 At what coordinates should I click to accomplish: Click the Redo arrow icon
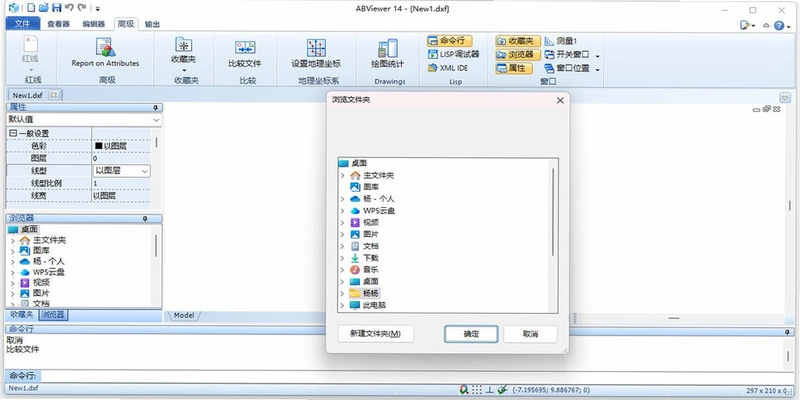82,8
